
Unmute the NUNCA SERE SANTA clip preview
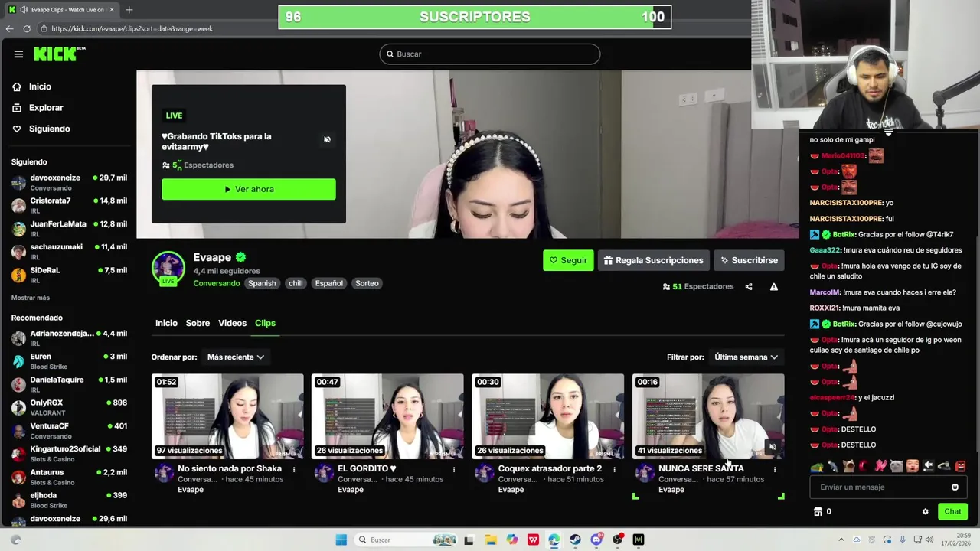coord(773,447)
